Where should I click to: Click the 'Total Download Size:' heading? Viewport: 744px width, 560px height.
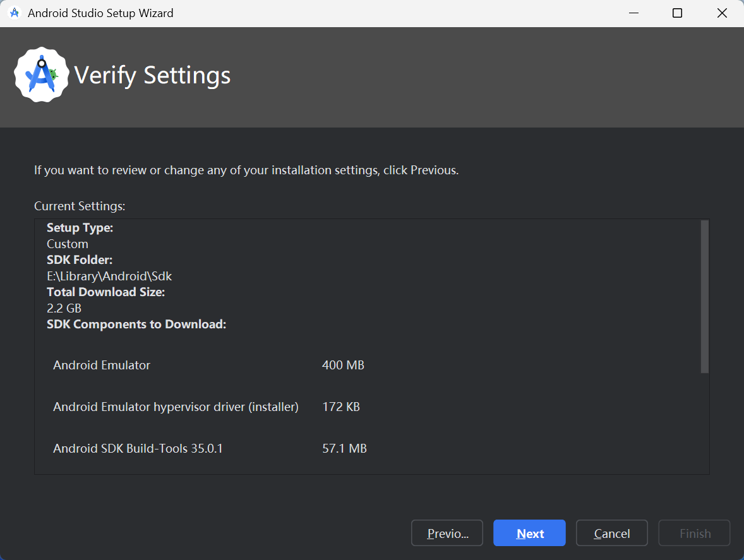(x=106, y=292)
